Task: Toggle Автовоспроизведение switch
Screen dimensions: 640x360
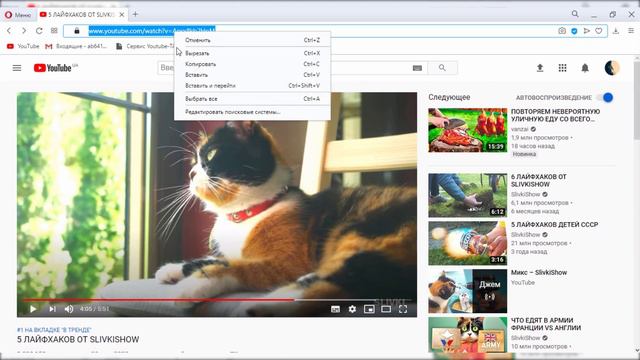Action: point(605,98)
